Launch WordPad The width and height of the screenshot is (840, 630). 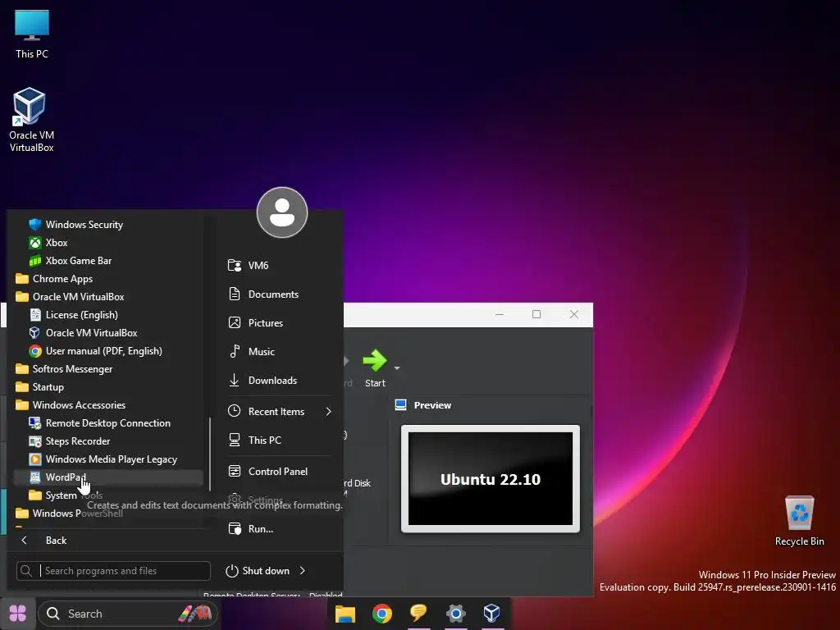pos(107,477)
